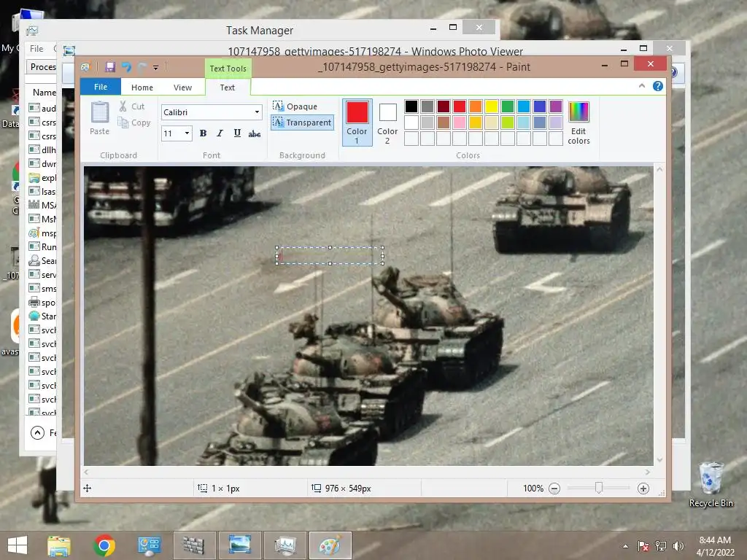
Task: Select the Text ribbon tab
Action: (x=228, y=87)
